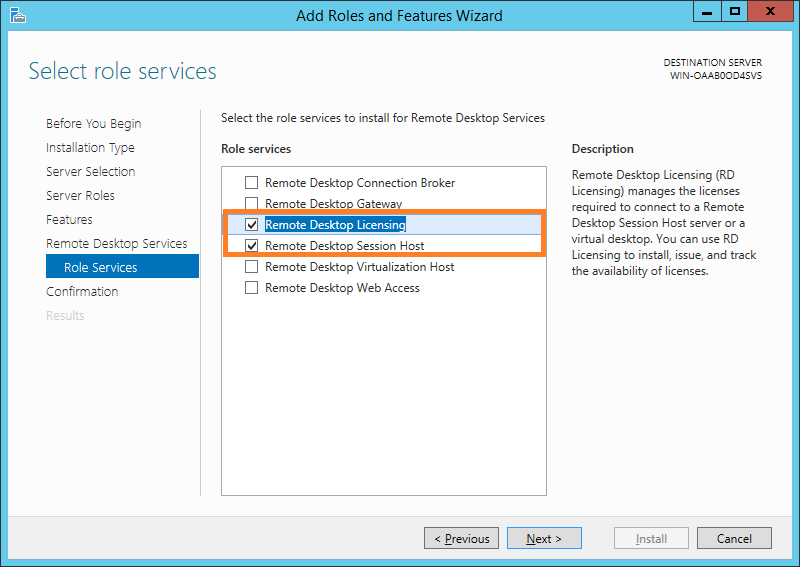
Task: Enable Remote Desktop Connection Broker checkbox
Action: (252, 183)
